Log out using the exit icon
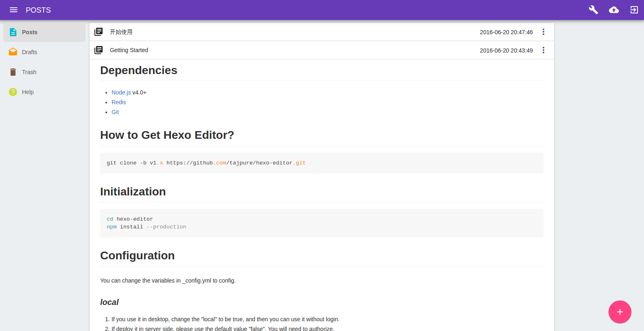The image size is (644, 331). point(634,10)
